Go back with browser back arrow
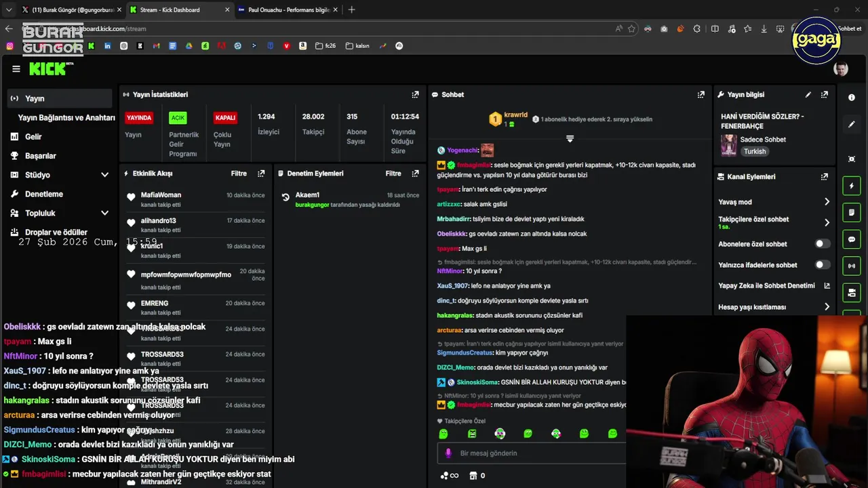 (9, 28)
